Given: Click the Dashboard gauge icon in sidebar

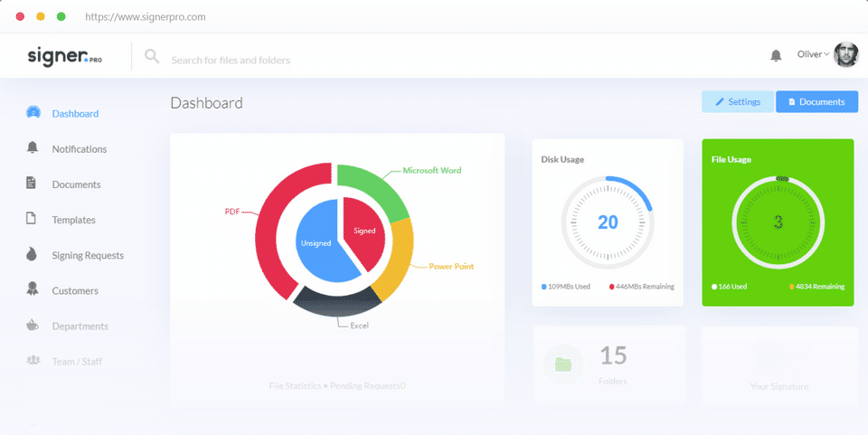Looking at the screenshot, I should coord(33,112).
